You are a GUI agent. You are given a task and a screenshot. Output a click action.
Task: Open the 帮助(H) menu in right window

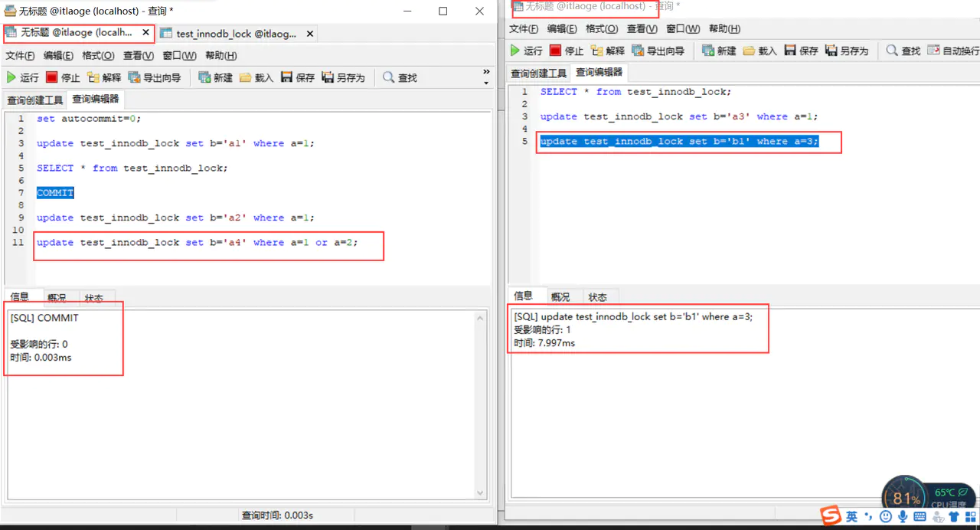coord(725,29)
